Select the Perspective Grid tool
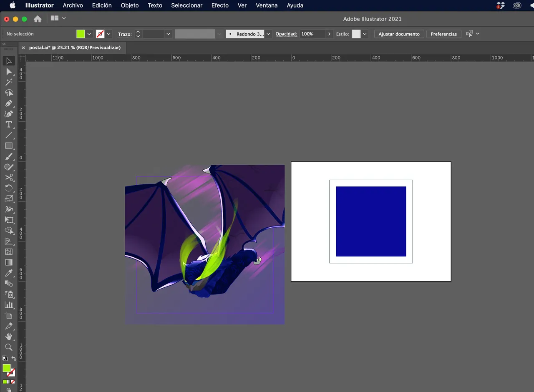The width and height of the screenshot is (534, 392). [x=8, y=241]
